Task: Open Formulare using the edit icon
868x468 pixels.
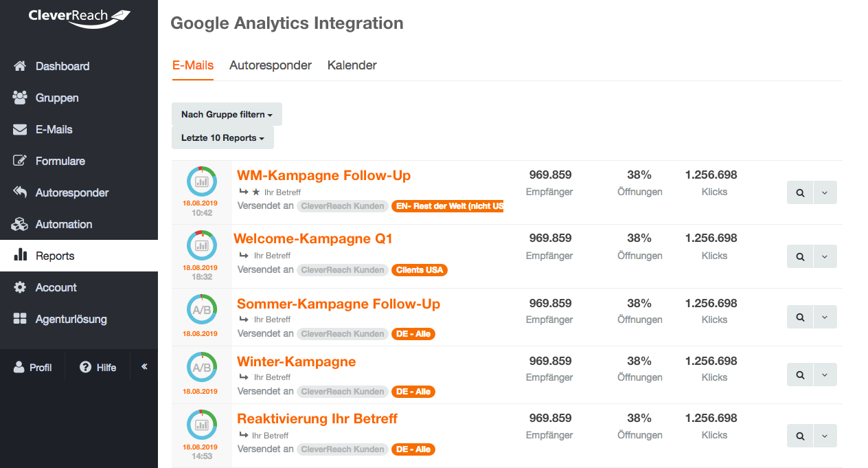Action: pyautogui.click(x=20, y=161)
